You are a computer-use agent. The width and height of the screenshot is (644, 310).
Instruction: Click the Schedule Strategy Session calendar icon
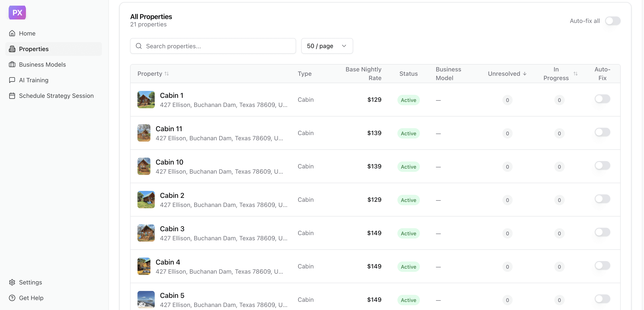point(12,96)
